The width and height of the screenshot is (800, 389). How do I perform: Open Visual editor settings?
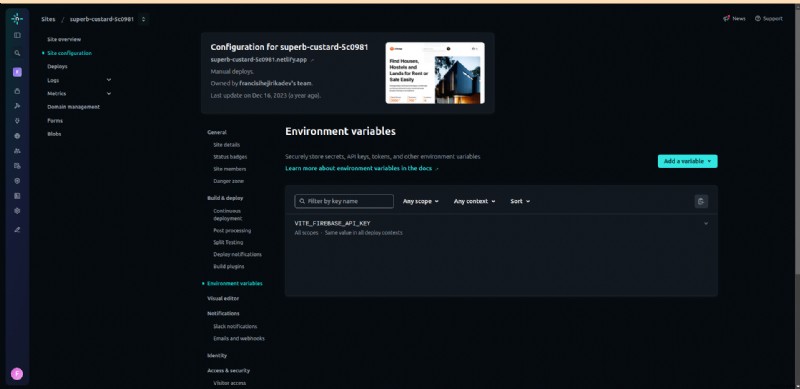223,298
